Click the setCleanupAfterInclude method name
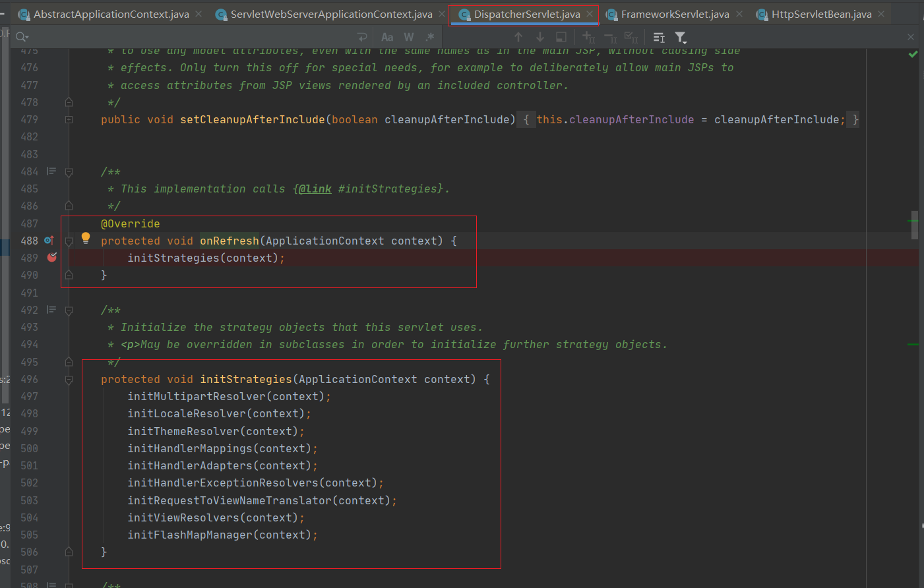Screen dimensions: 924x588 253,119
